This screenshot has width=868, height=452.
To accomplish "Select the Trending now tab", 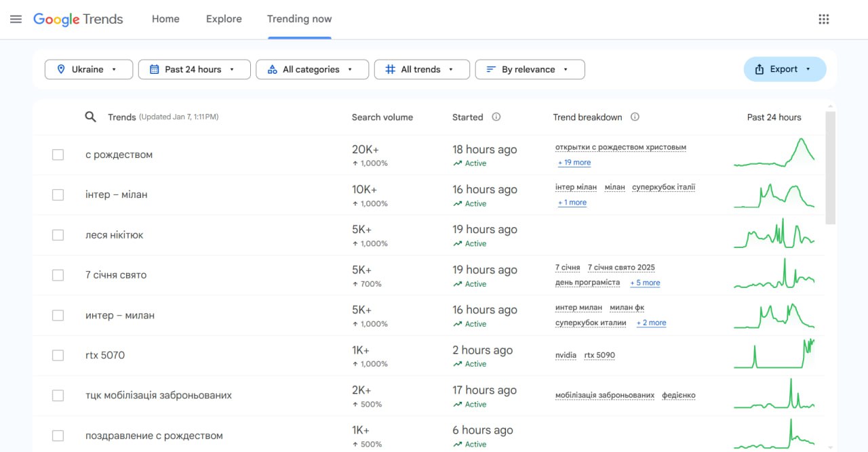I will [300, 19].
